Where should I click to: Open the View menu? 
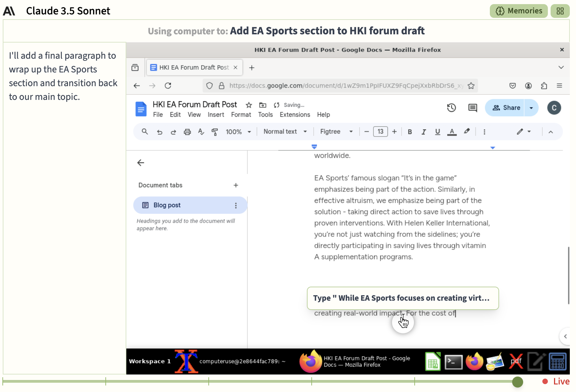coord(194,115)
